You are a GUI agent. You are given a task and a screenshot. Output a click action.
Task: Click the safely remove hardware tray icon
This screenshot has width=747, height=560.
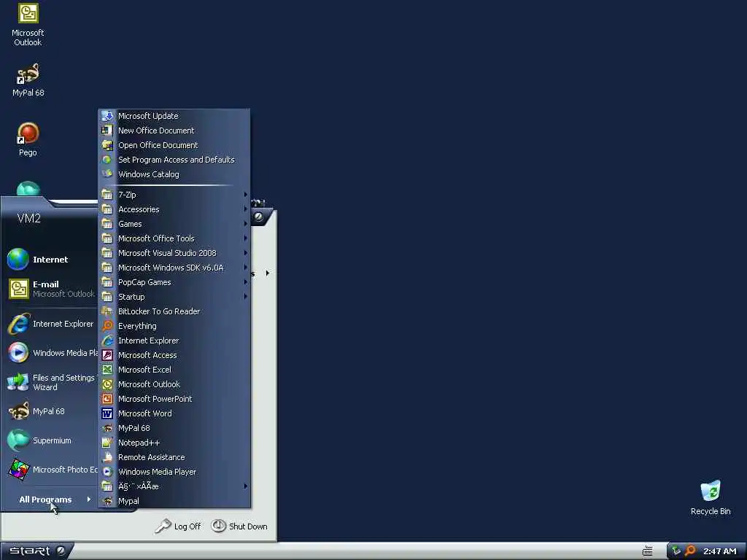click(676, 551)
